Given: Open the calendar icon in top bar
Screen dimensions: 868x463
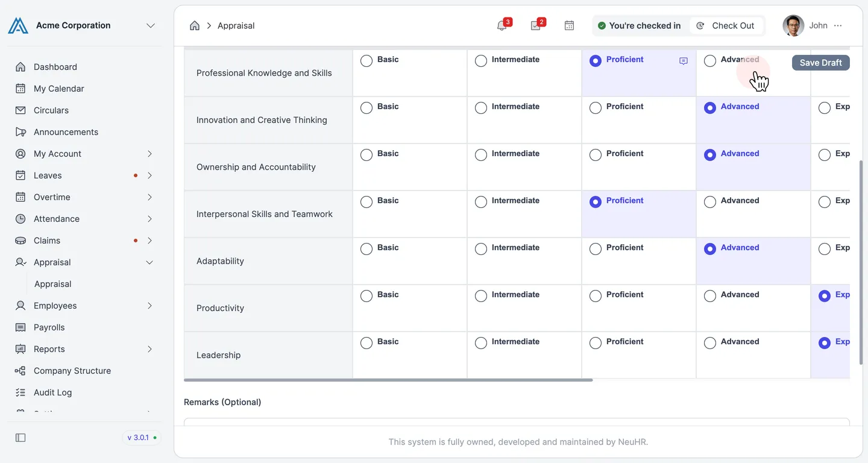Looking at the screenshot, I should [569, 25].
